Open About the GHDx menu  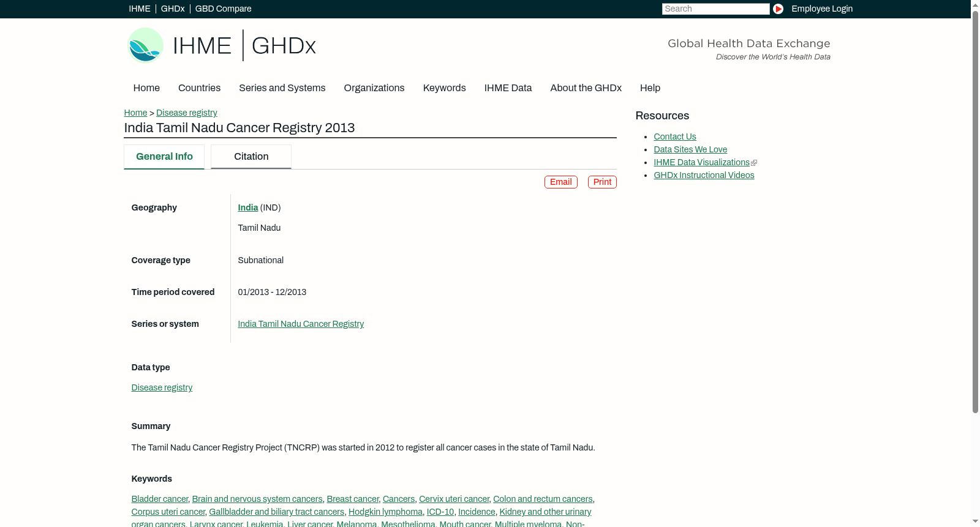pyautogui.click(x=586, y=88)
